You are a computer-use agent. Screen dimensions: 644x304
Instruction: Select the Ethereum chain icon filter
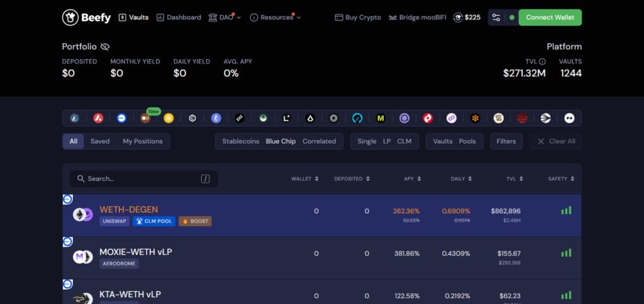tap(216, 118)
